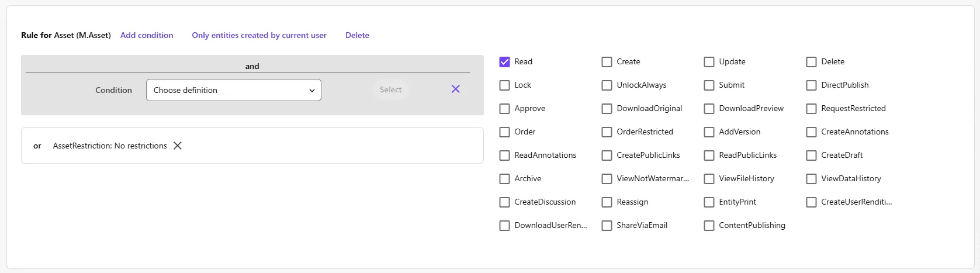The image size is (980, 273).
Task: Enable the DirectPublish permission
Action: 812,85
